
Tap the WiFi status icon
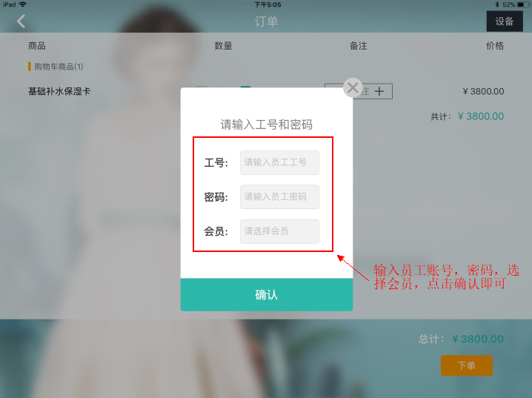tap(23, 4)
